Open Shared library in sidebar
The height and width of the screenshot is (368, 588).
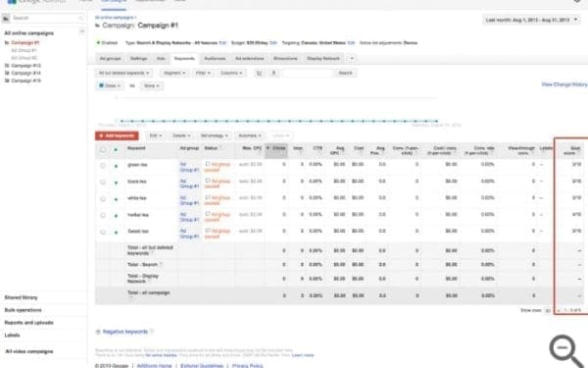coord(21,297)
